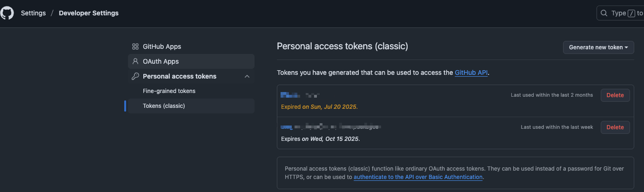Delete the token expiring Oct 15 2025
The height and width of the screenshot is (192, 644).
point(615,127)
